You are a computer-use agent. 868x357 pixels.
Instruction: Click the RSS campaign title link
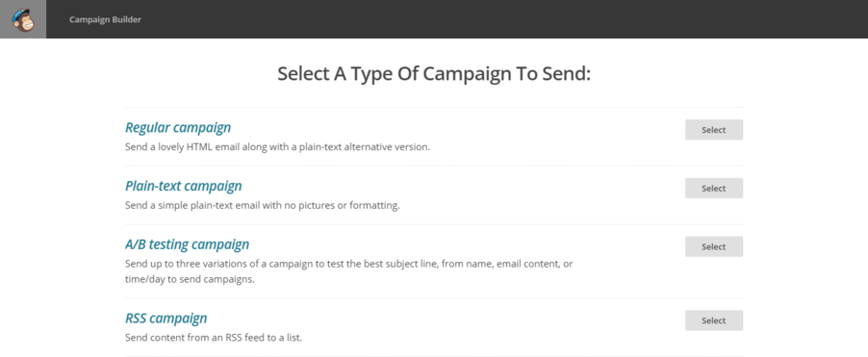click(166, 319)
